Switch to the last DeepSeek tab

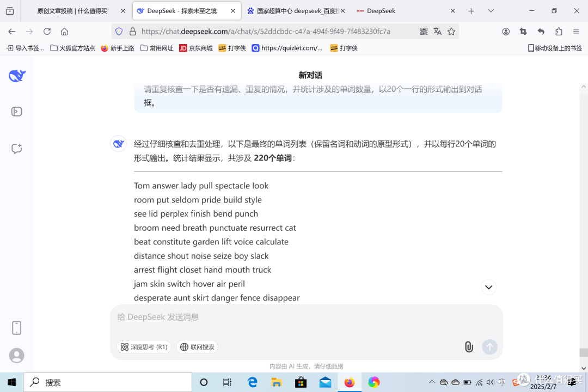(381, 11)
